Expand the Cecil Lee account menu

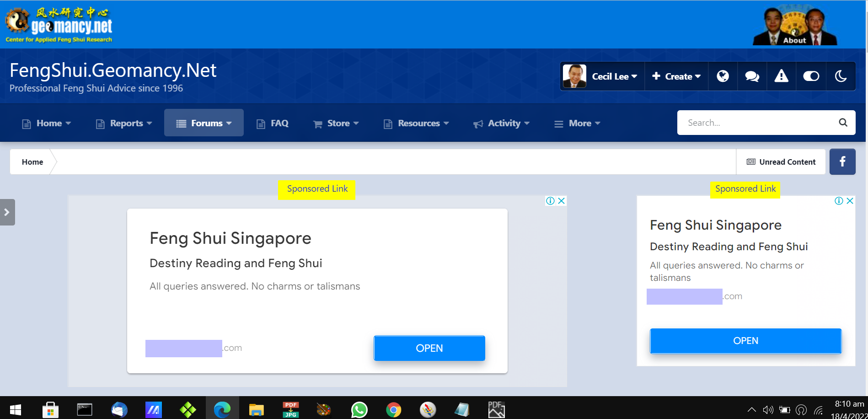coord(614,76)
